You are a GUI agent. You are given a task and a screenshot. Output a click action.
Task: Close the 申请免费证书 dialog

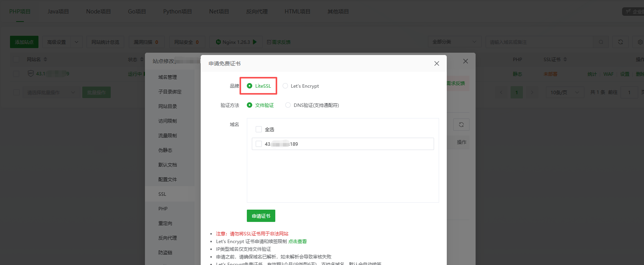click(436, 63)
